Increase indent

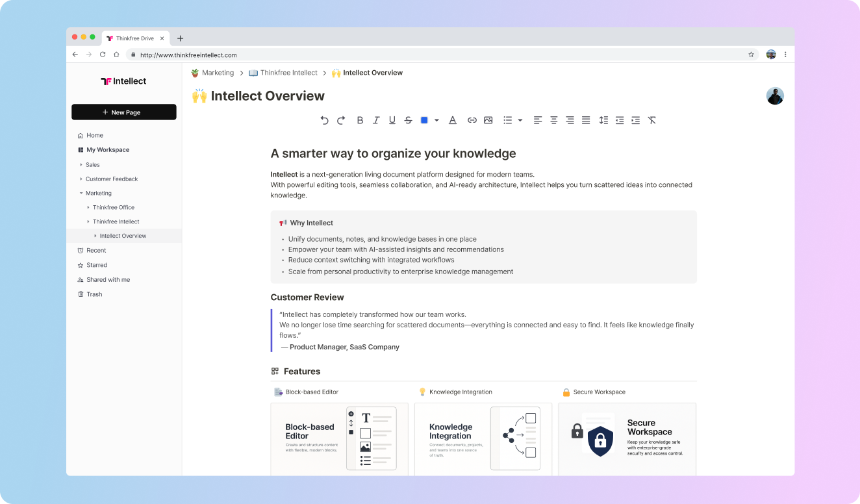tap(636, 120)
